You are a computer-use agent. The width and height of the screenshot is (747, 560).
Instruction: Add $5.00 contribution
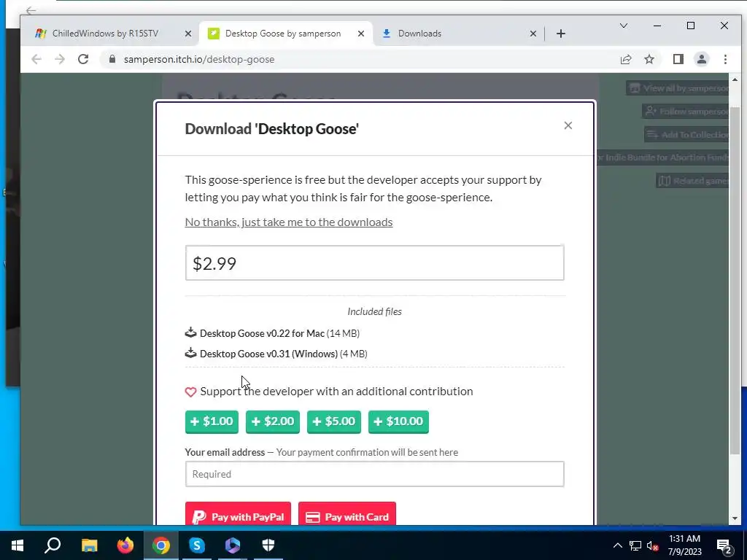[334, 421]
